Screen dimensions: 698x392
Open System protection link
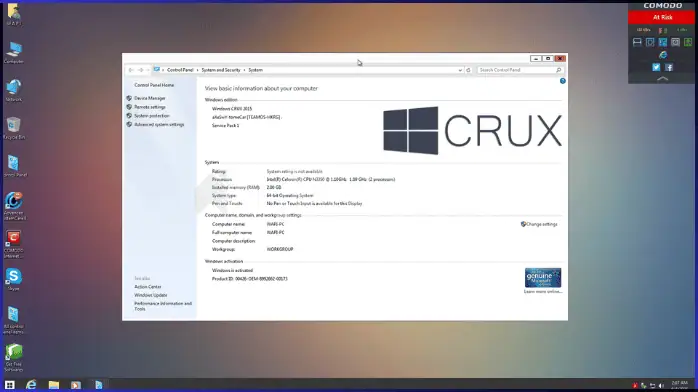(x=152, y=116)
